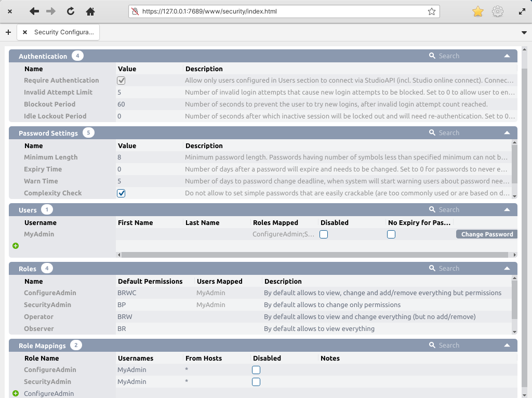Click the browser back arrow
This screenshot has width=532, height=398.
(x=34, y=11)
